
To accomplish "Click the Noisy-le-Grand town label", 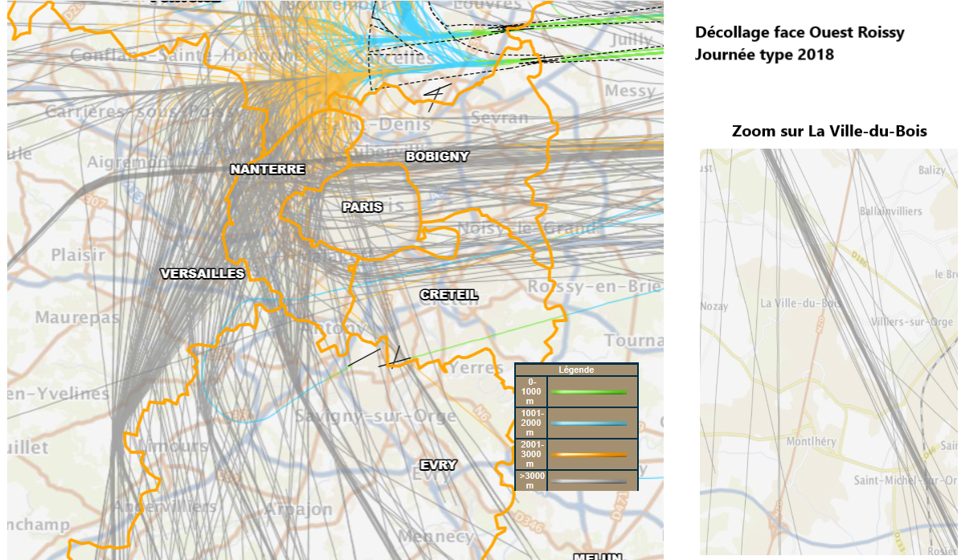I will click(527, 228).
